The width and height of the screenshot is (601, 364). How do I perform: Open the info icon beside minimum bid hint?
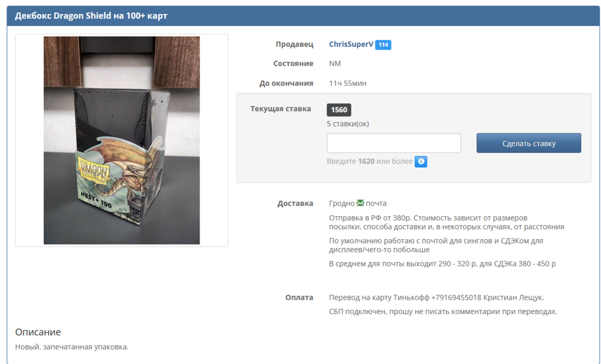coord(421,162)
